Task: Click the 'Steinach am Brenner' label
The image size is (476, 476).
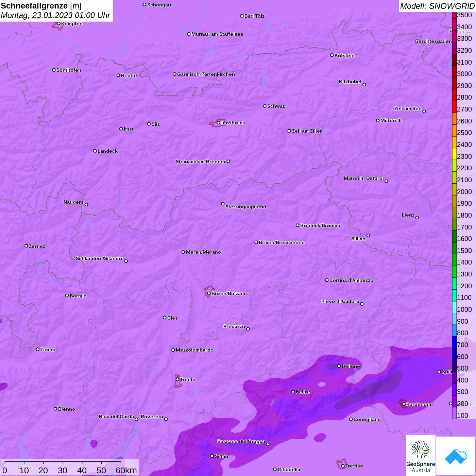Action: pos(201,161)
